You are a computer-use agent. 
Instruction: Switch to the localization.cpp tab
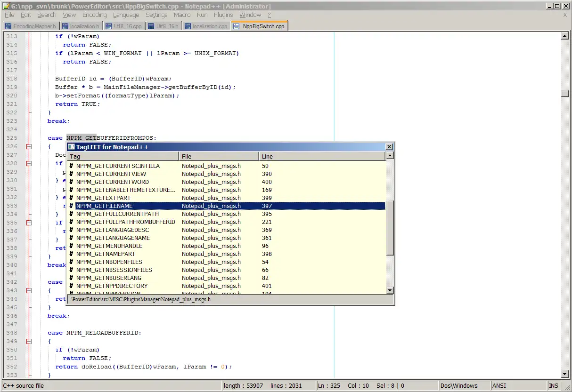click(x=206, y=26)
